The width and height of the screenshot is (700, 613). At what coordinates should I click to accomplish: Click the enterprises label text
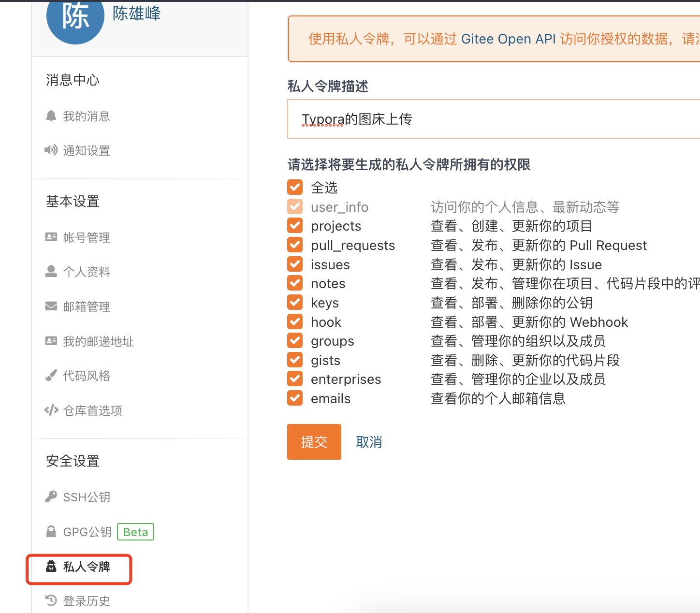click(x=346, y=379)
